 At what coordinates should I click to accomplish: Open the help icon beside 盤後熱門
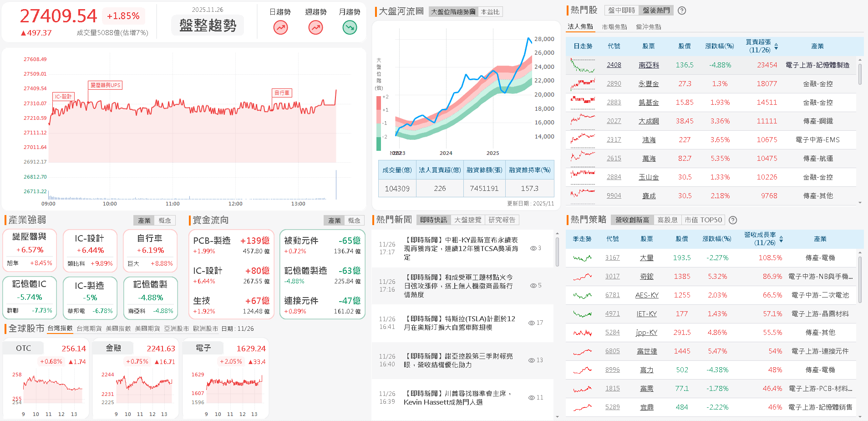[x=681, y=10]
